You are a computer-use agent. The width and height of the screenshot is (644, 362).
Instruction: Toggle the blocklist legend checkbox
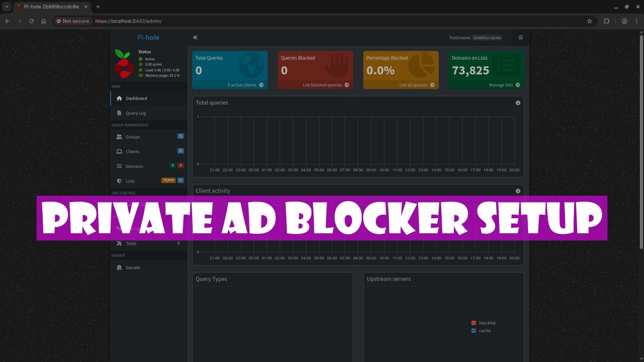[473, 323]
